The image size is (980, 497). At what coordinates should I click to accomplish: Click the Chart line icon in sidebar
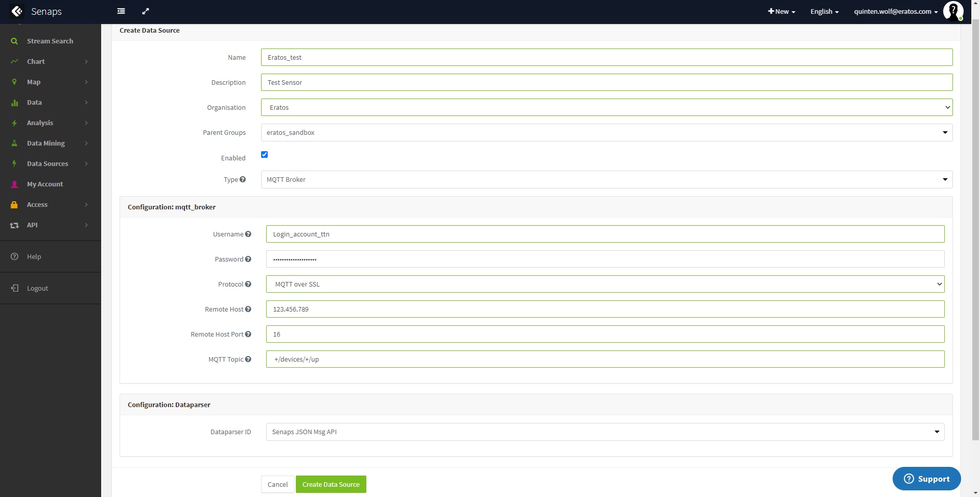coord(14,61)
